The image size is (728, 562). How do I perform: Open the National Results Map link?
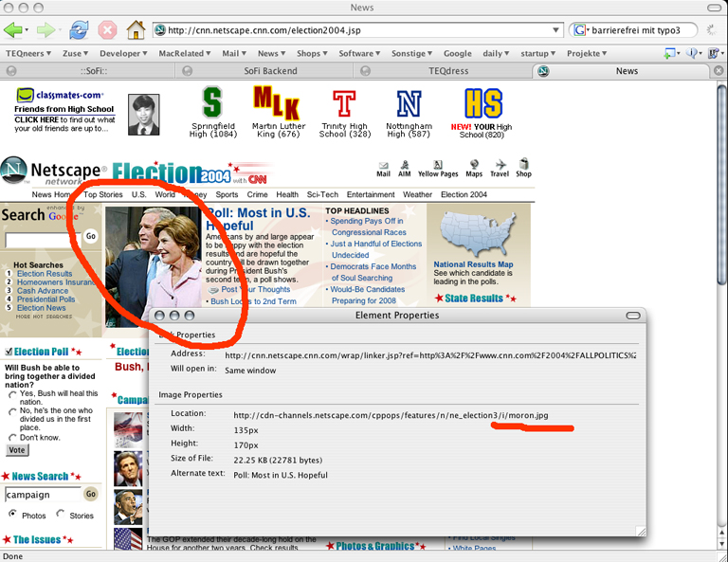(x=473, y=264)
